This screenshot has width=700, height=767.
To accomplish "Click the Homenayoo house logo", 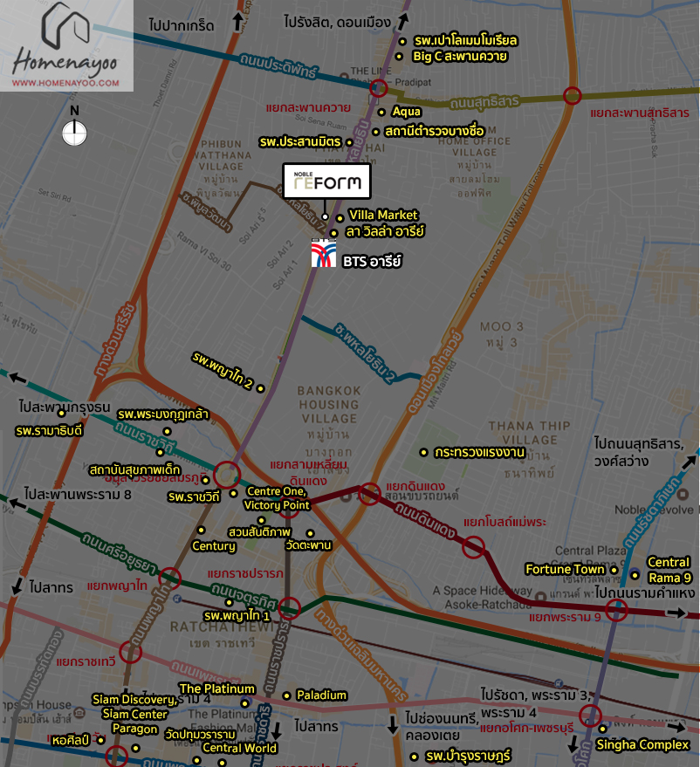I will click(65, 25).
